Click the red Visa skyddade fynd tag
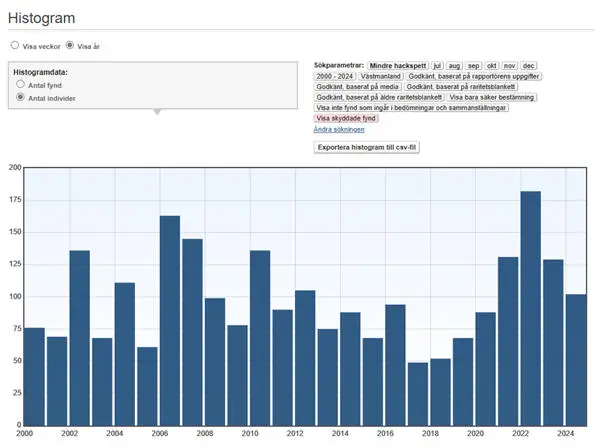The image size is (602, 448). [346, 118]
